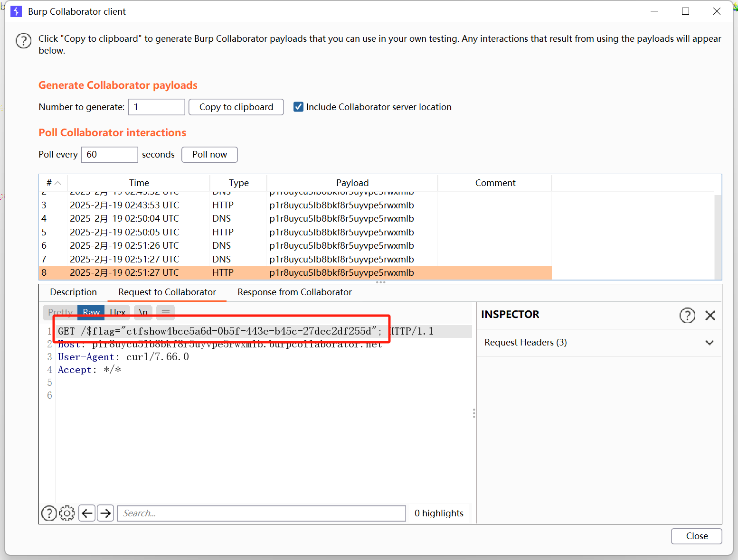Expand Request Headers (3) section
The height and width of the screenshot is (560, 738).
pyautogui.click(x=599, y=343)
